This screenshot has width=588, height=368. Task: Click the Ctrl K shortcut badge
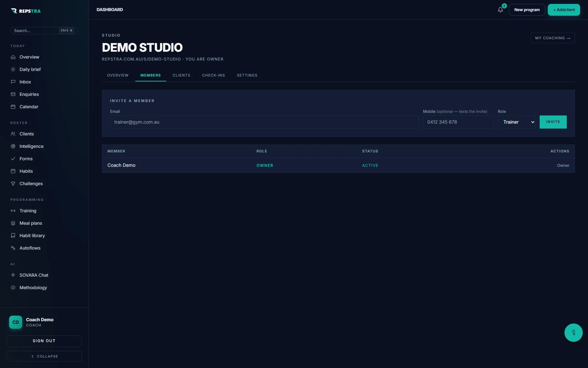[x=67, y=30]
